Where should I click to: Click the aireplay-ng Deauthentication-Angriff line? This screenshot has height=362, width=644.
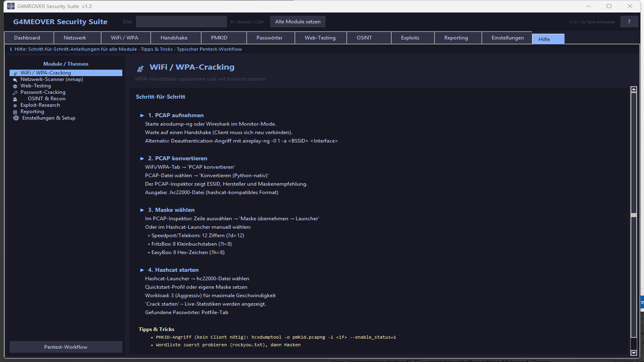(242, 141)
